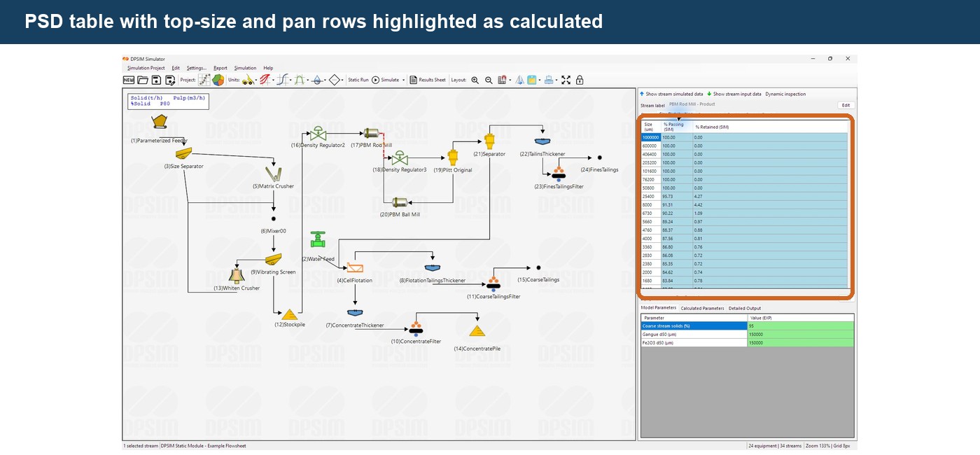Open the Results Sheet

[428, 80]
